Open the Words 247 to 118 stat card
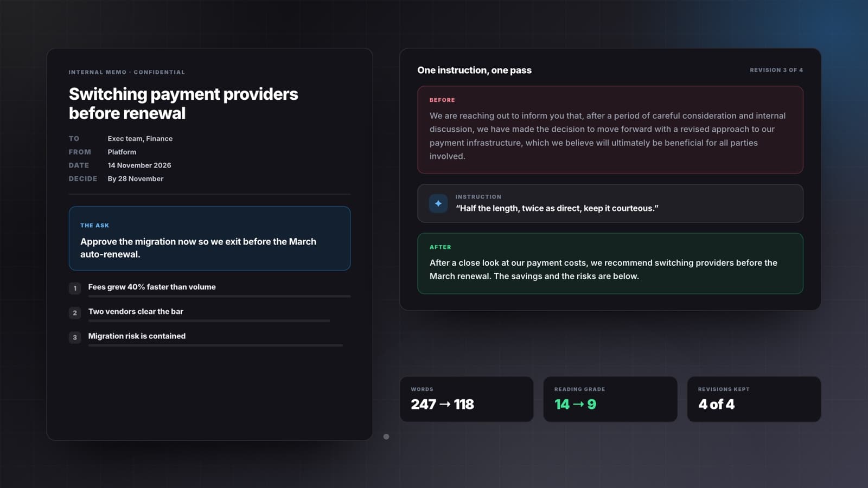The height and width of the screenshot is (488, 868). (467, 399)
